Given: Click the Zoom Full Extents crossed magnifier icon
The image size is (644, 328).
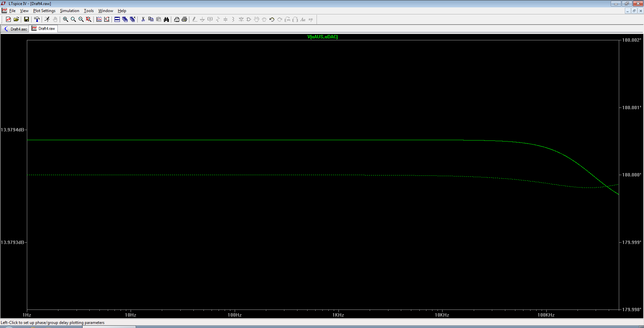Looking at the screenshot, I should point(89,19).
